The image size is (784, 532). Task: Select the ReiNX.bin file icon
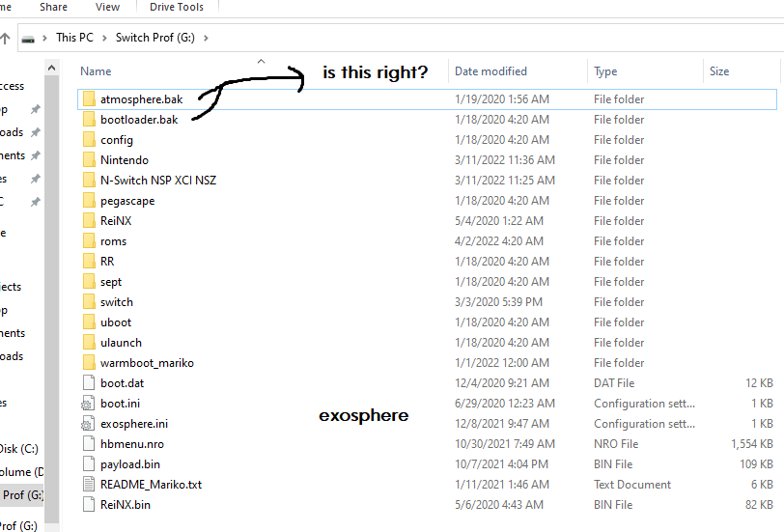click(x=89, y=505)
